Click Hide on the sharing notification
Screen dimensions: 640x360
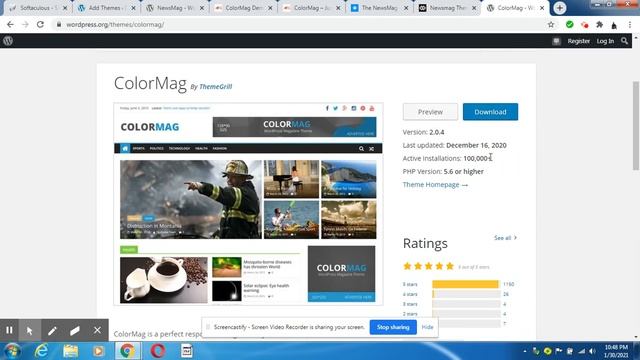tap(427, 327)
